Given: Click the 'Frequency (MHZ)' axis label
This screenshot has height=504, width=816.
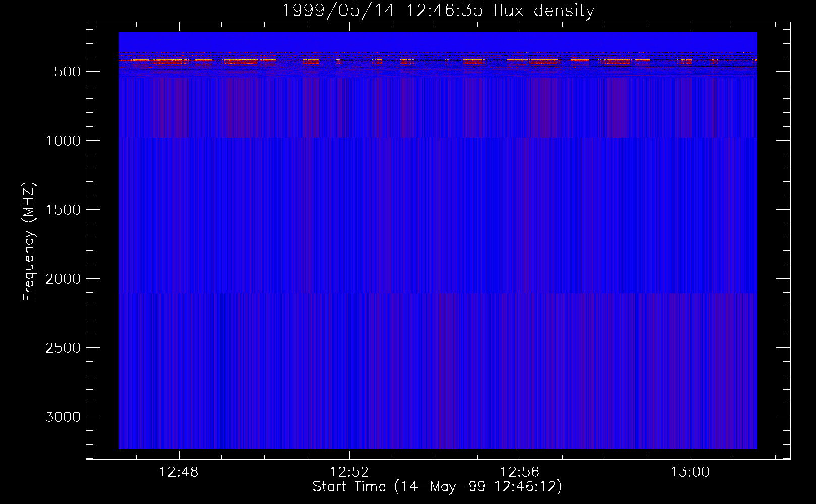Looking at the screenshot, I should [29, 241].
